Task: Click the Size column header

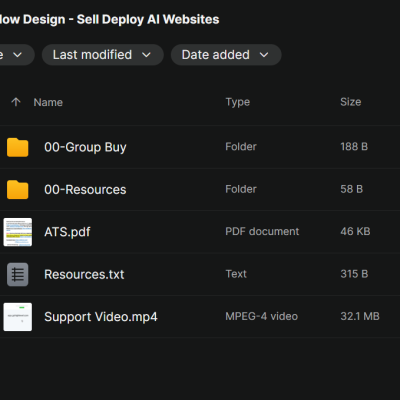Action: pyautogui.click(x=351, y=102)
